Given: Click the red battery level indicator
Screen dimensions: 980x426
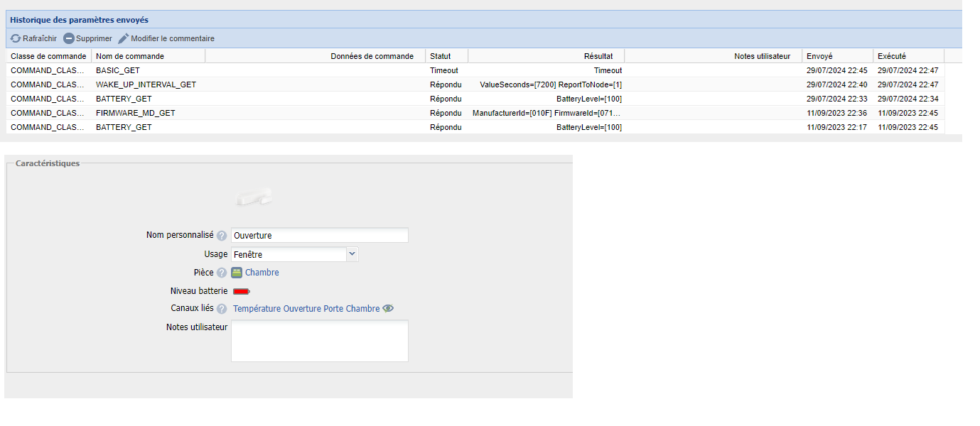Looking at the screenshot, I should pos(242,291).
